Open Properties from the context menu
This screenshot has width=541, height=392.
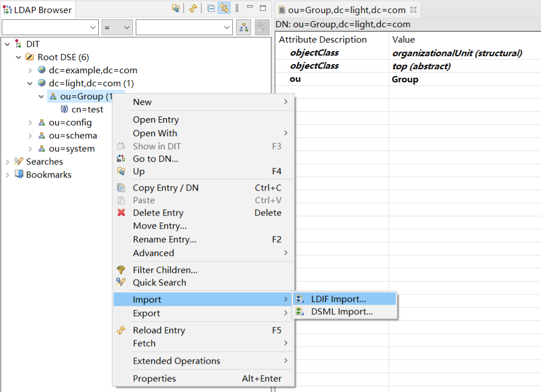click(154, 378)
